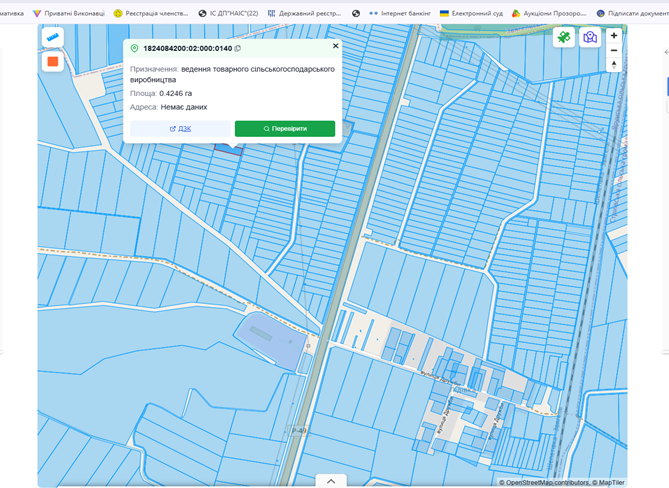Open the Приватні Виконавці bookmark
Image resolution: width=669 pixels, height=488 pixels.
point(69,14)
